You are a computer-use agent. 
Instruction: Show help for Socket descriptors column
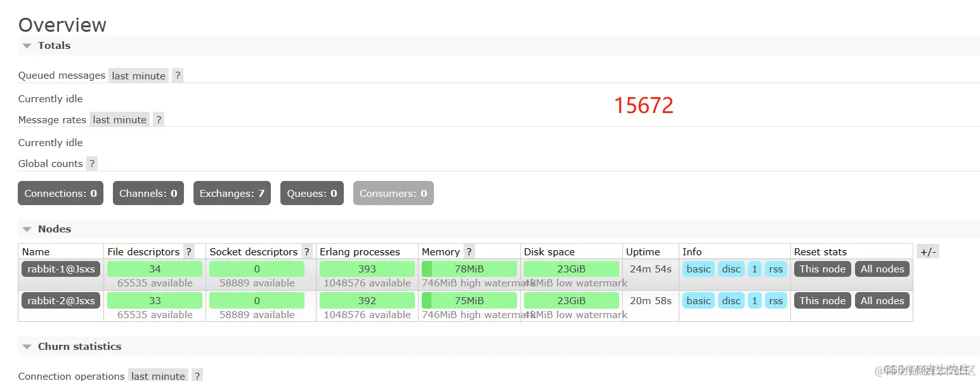pos(307,251)
